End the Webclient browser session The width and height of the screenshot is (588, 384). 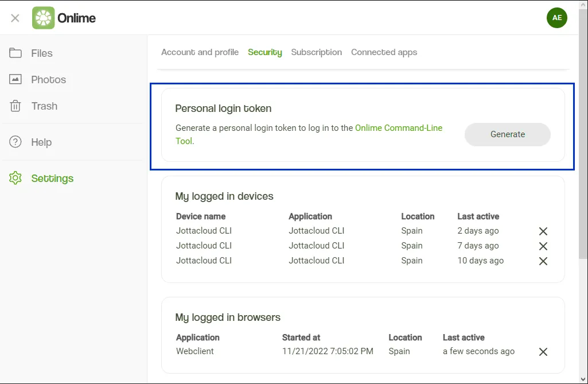click(x=543, y=352)
